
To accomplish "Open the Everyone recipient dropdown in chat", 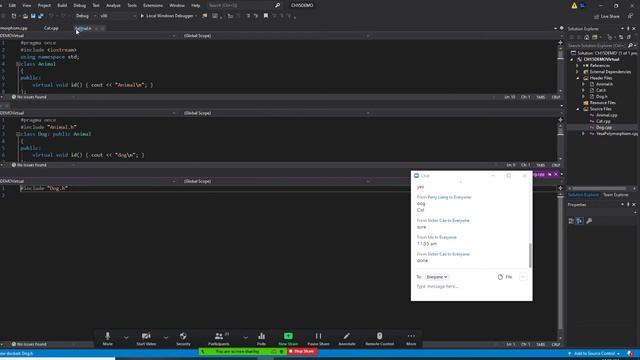I will point(436,277).
